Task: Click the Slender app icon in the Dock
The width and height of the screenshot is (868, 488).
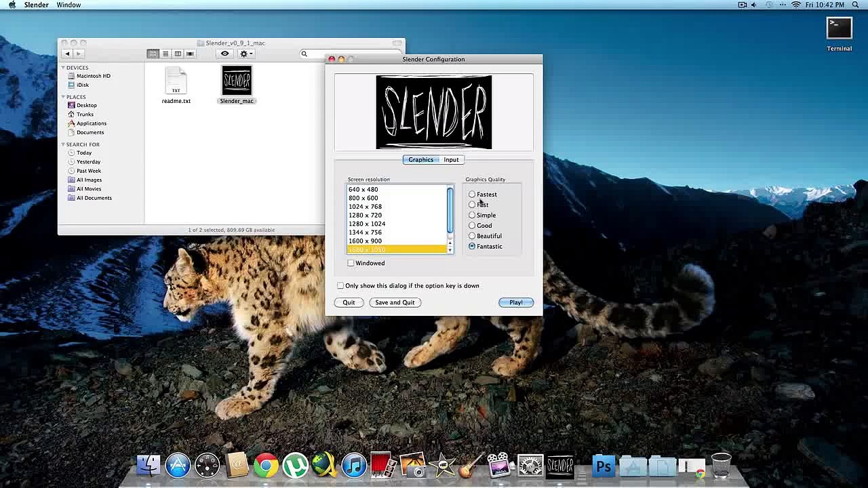Action: (560, 465)
